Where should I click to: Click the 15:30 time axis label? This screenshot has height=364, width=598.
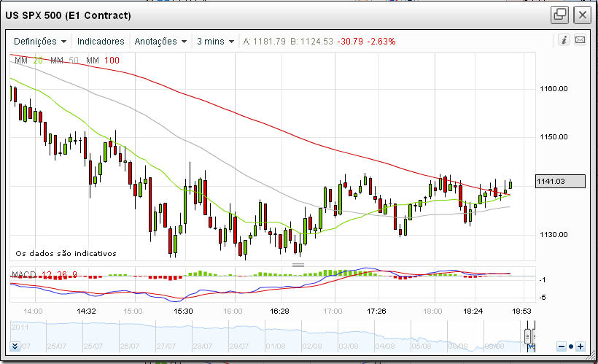click(x=183, y=311)
